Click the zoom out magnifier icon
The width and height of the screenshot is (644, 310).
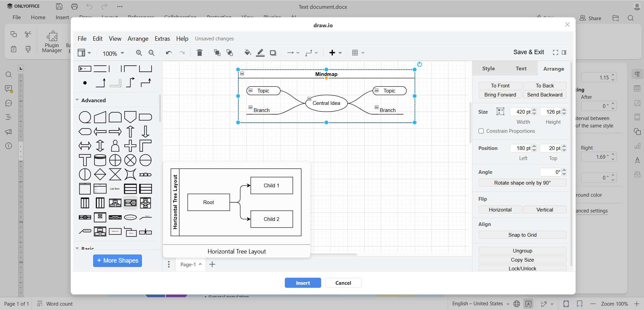tap(152, 53)
